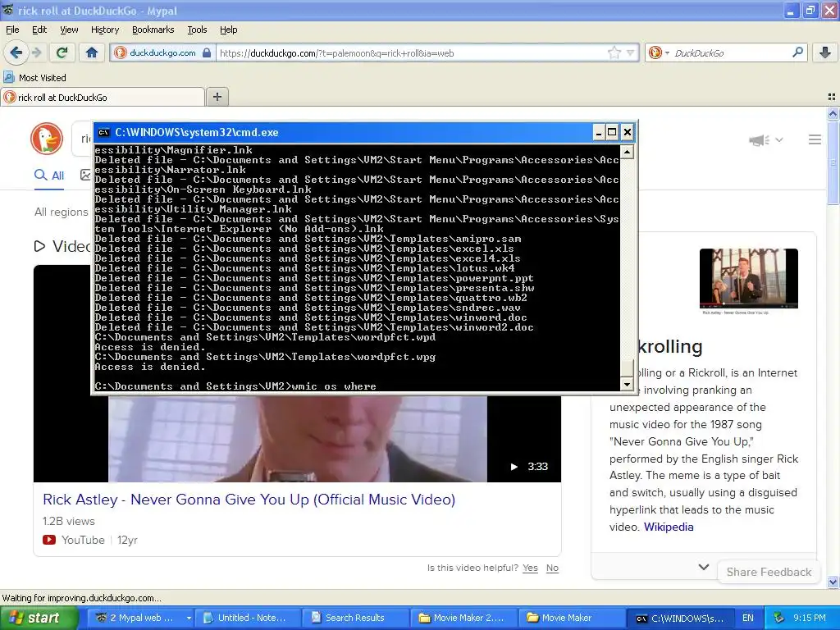Image resolution: width=840 pixels, height=630 pixels.
Task: Click the Windows Start button
Action: point(39,618)
